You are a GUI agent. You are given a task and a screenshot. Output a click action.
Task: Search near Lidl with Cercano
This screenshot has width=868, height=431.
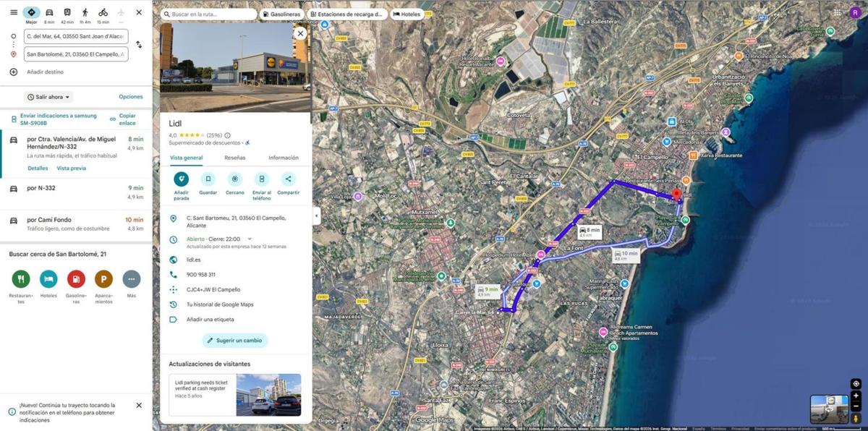(x=235, y=179)
